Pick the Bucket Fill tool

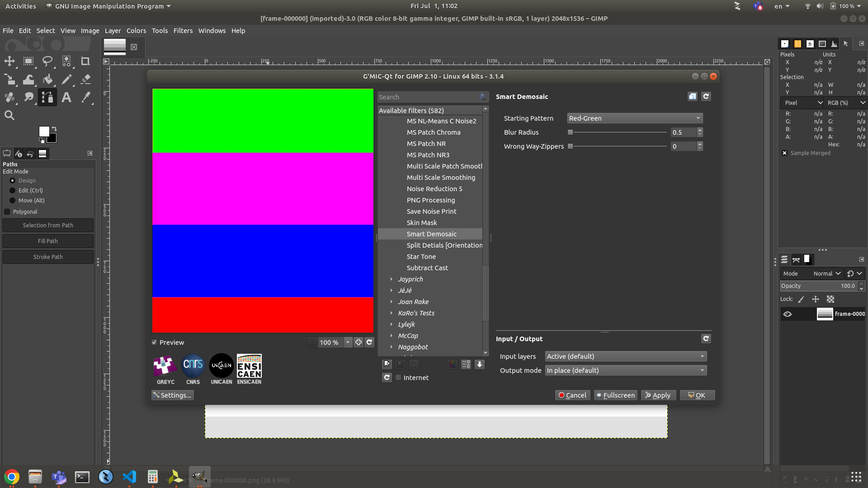coord(47,80)
